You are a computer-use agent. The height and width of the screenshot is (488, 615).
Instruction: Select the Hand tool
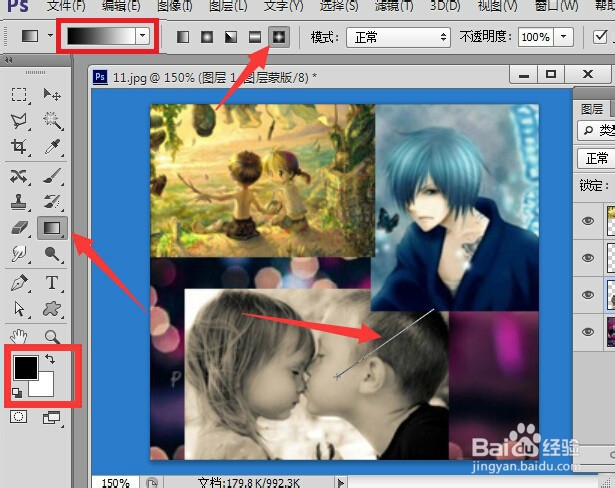19,336
